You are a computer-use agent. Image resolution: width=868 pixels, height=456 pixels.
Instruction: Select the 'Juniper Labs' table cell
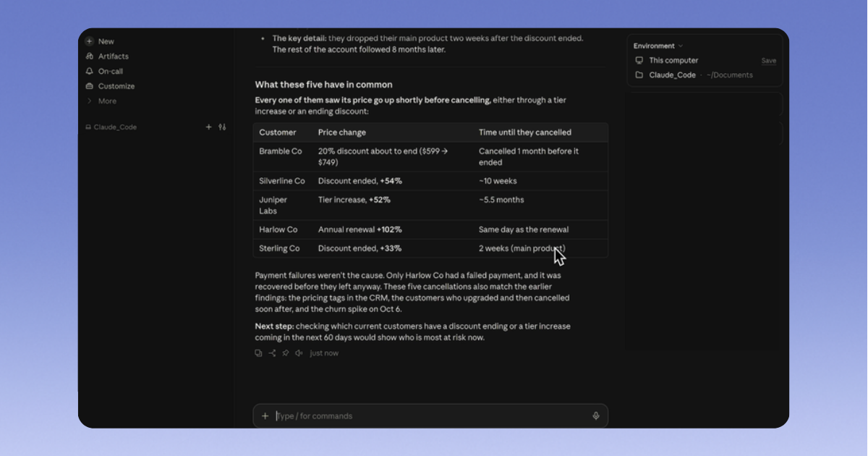(273, 206)
